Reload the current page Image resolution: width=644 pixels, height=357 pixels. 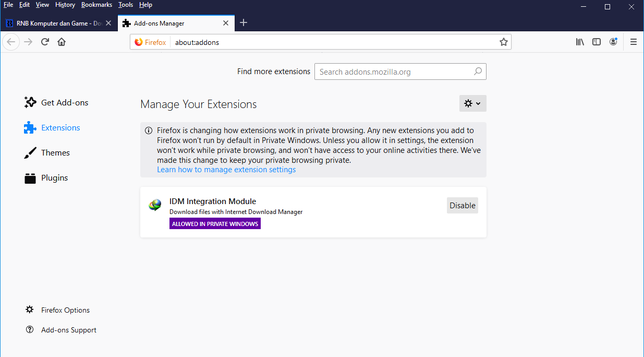[x=45, y=42]
